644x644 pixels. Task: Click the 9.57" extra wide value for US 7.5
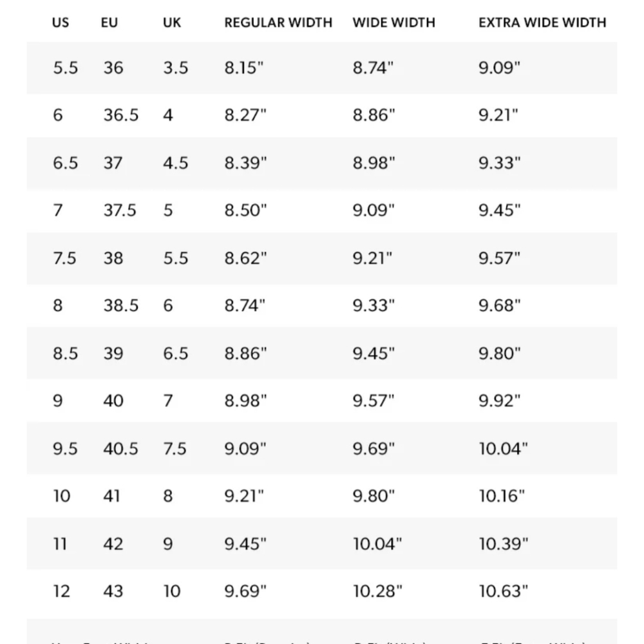pyautogui.click(x=499, y=258)
